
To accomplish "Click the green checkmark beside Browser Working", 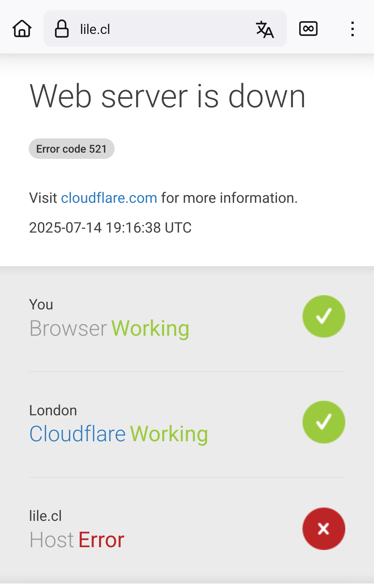I will point(324,316).
